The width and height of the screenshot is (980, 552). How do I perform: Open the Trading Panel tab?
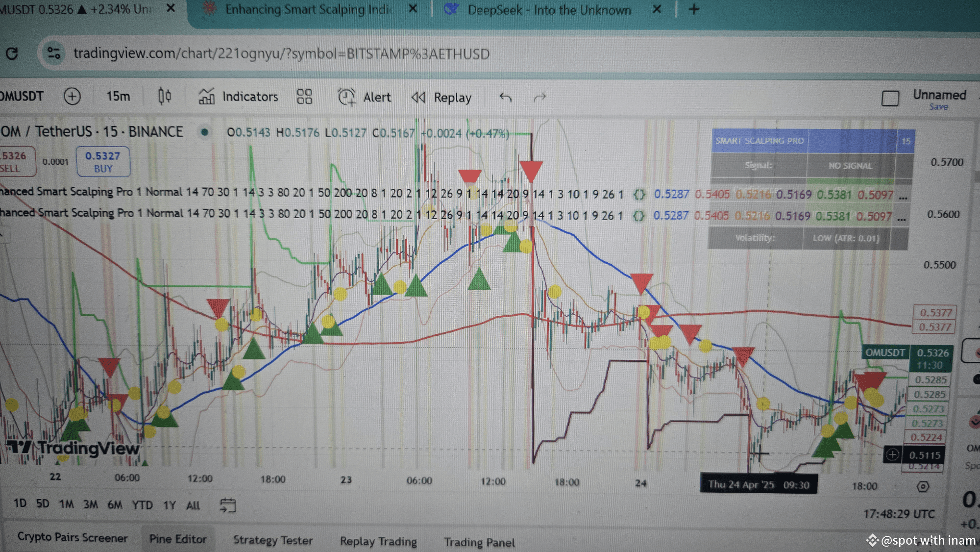point(480,542)
